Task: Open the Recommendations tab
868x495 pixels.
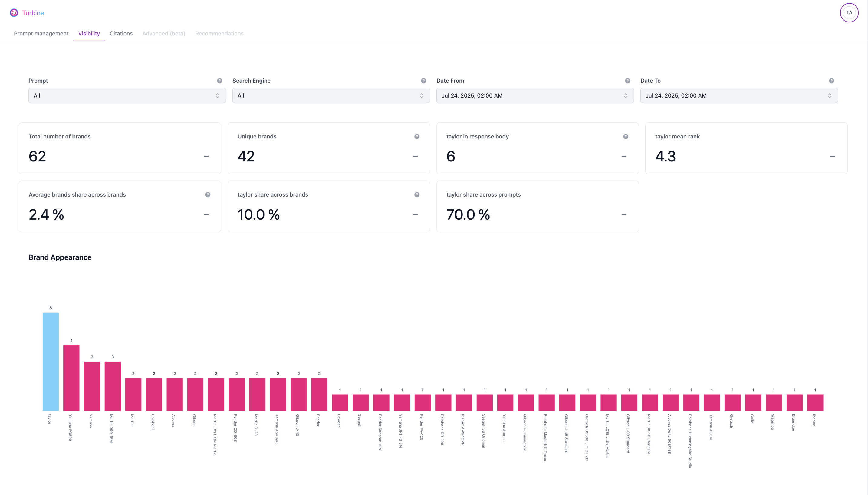Action: pyautogui.click(x=219, y=33)
